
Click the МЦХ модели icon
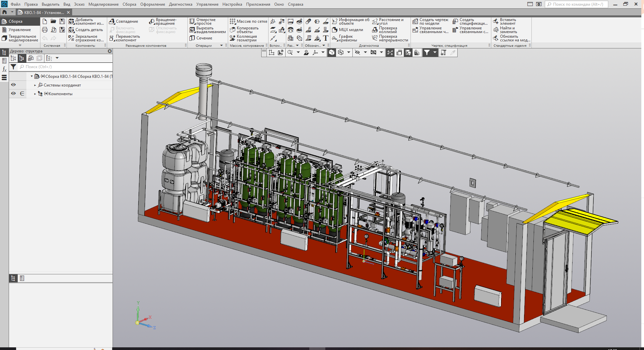click(335, 30)
